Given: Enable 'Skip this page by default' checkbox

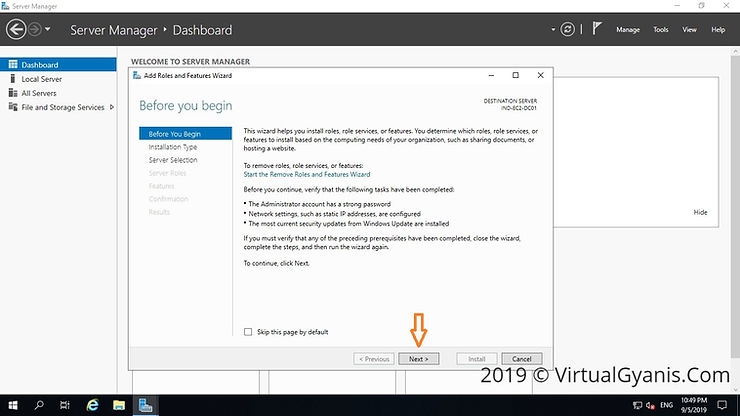Looking at the screenshot, I should (x=249, y=332).
